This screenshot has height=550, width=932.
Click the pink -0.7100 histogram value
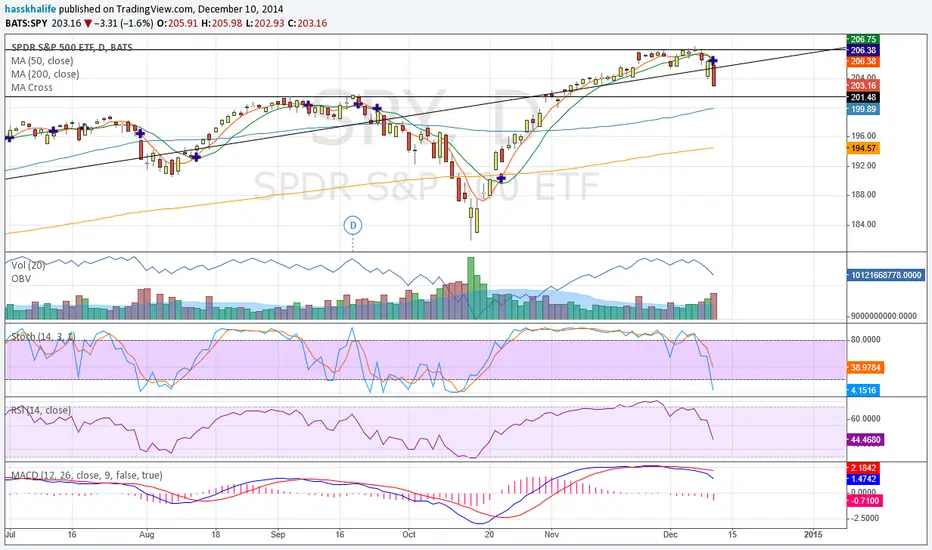pyautogui.click(x=864, y=501)
